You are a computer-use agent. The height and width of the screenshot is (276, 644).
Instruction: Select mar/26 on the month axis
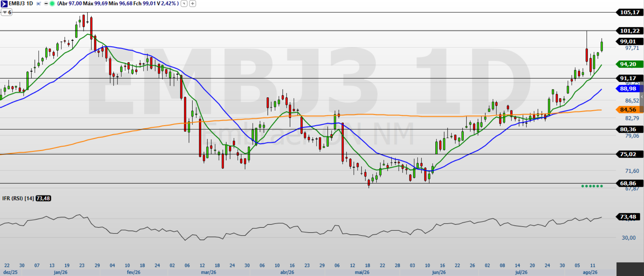pyautogui.click(x=209, y=272)
